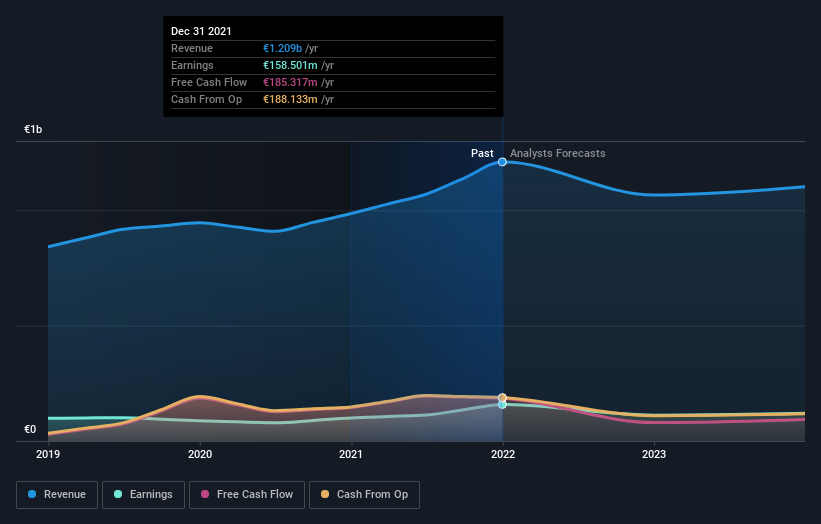Image resolution: width=821 pixels, height=524 pixels.
Task: Select the Cash From Op marker at 2022
Action: [x=502, y=398]
